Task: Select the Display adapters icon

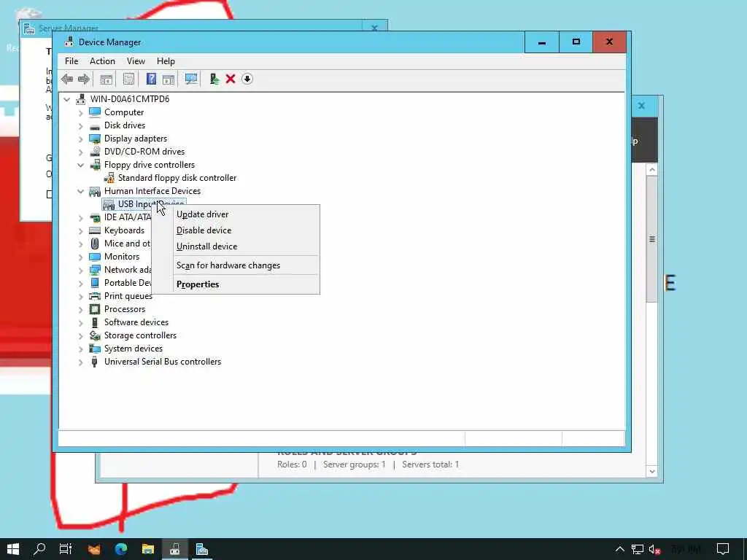Action: pos(95,139)
